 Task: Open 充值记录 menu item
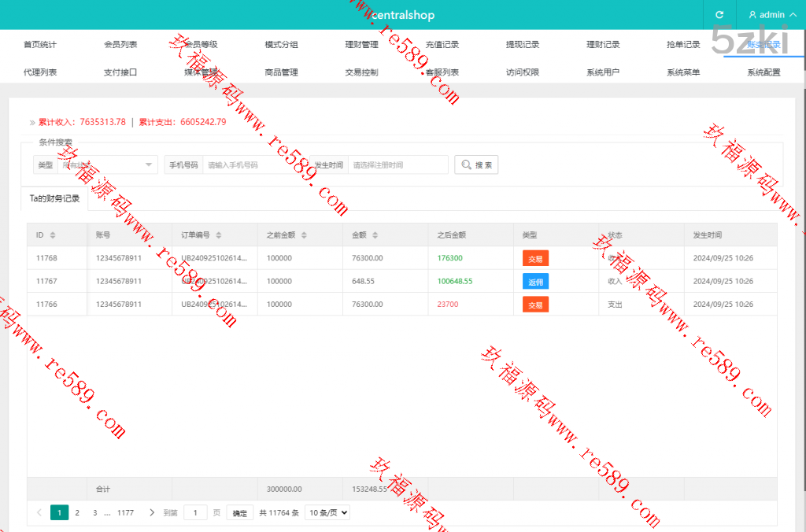coord(442,45)
